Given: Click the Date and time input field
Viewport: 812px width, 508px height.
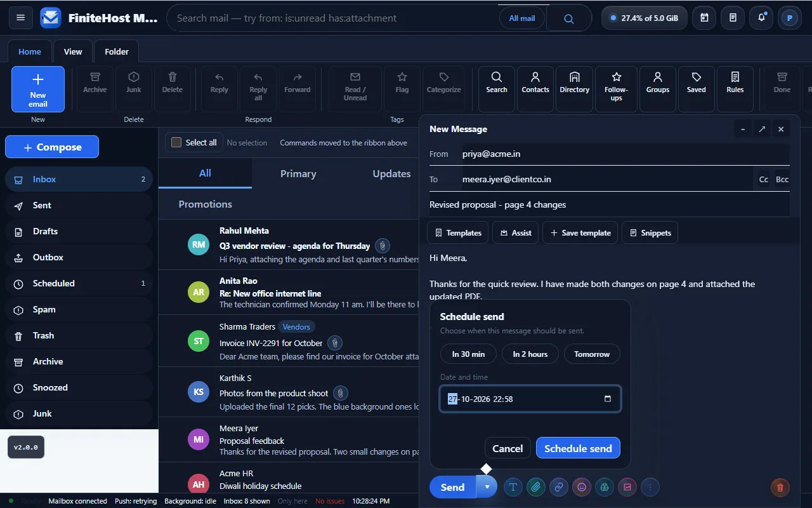Looking at the screenshot, I should point(530,399).
